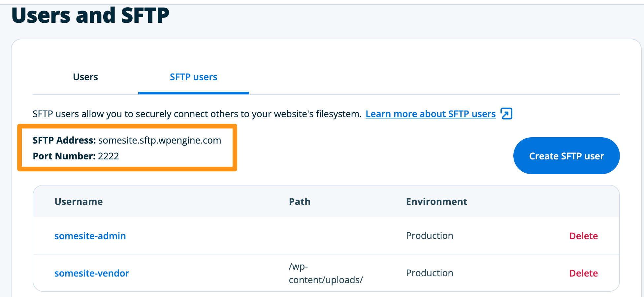
Task: Click the Username column header
Action: click(79, 202)
